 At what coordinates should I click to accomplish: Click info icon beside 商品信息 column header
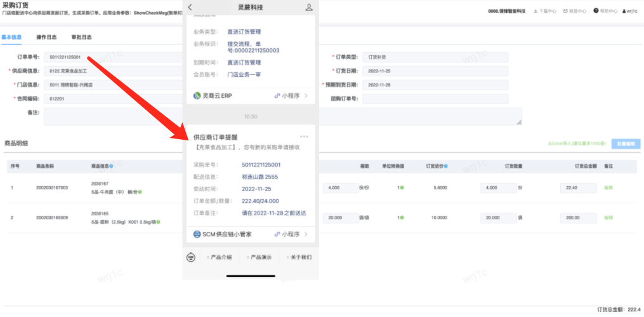111,166
